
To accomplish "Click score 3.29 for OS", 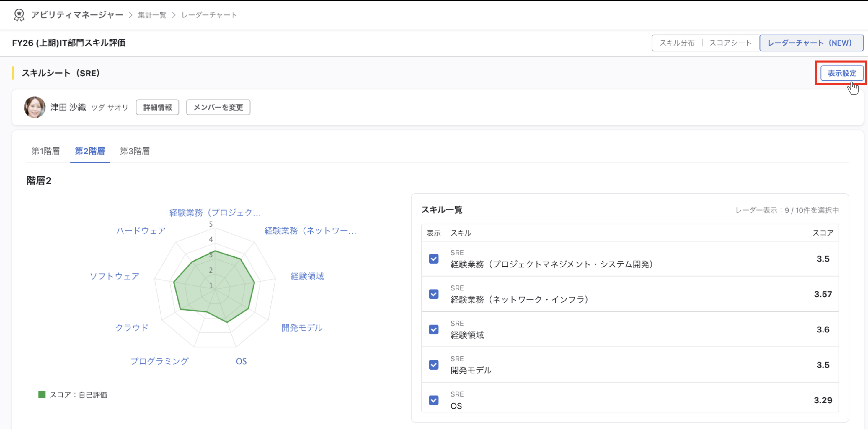I will tap(823, 400).
